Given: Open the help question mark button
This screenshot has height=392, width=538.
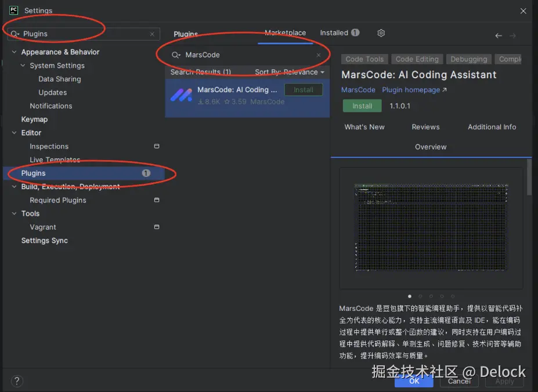Looking at the screenshot, I should [17, 380].
